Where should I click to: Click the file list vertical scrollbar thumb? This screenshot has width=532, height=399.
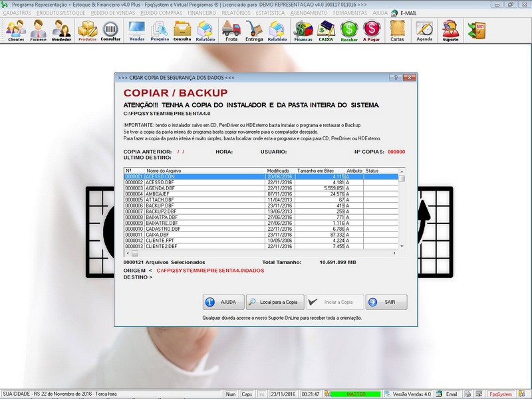402,178
